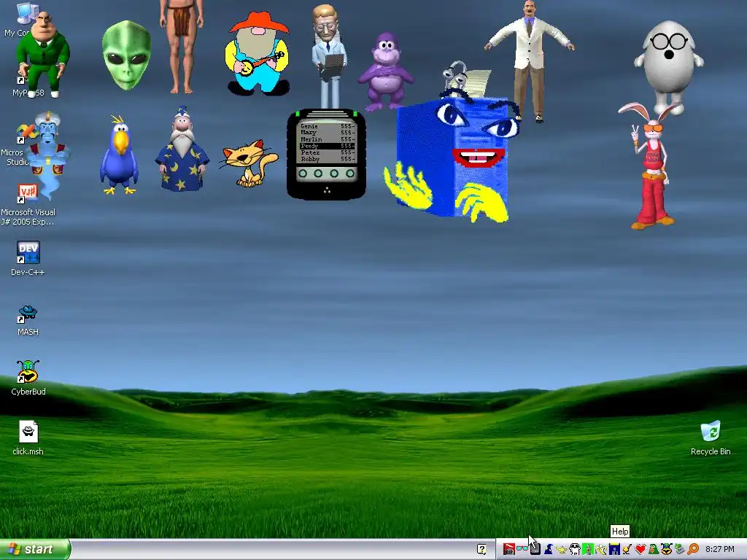
Task: Click the orange magnifier tray icon
Action: point(693,549)
